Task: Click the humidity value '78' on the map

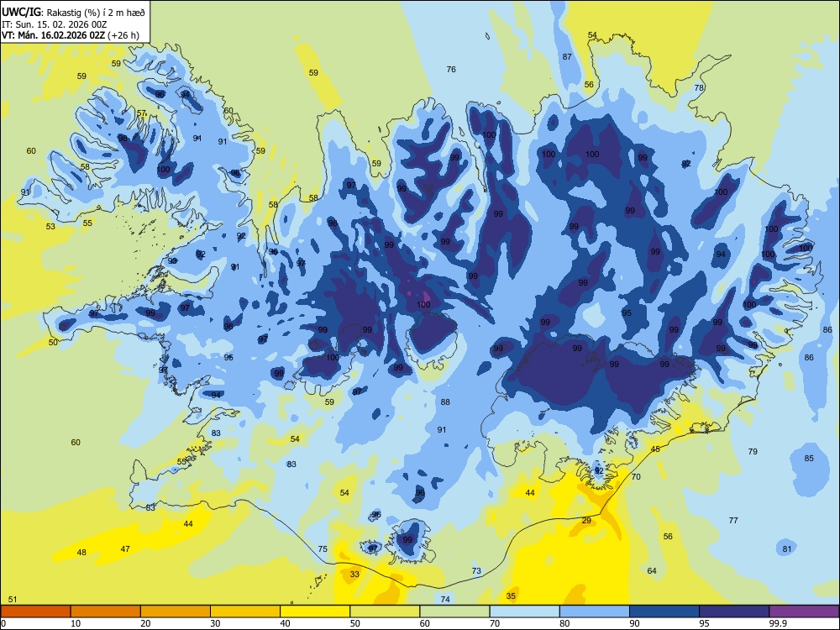Action: tap(699, 88)
